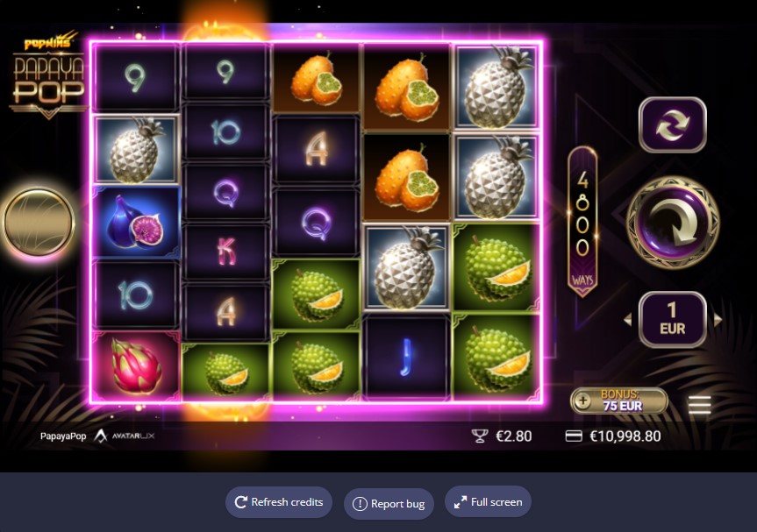Open the 1 EUR bet selector

(673, 319)
